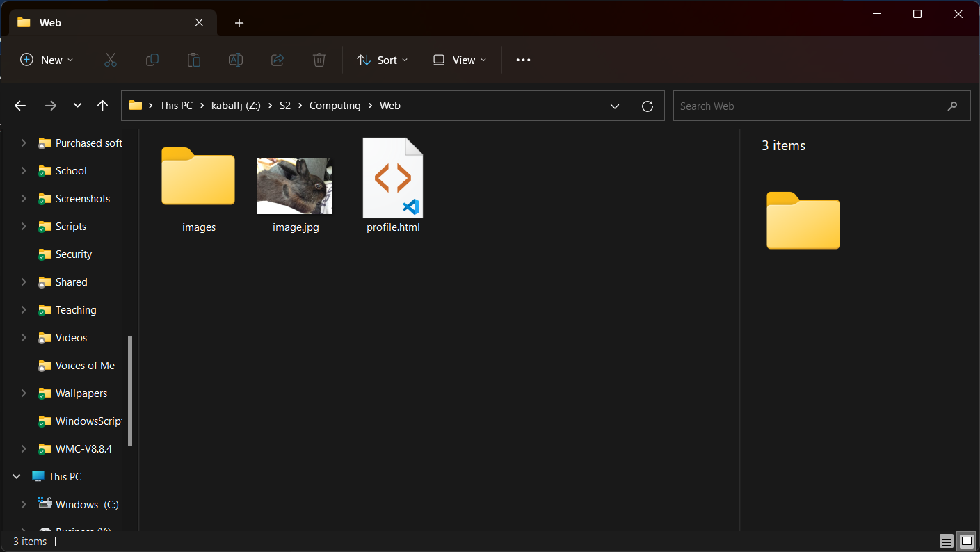Image resolution: width=980 pixels, height=552 pixels.
Task: Open the View dropdown
Action: pyautogui.click(x=458, y=60)
